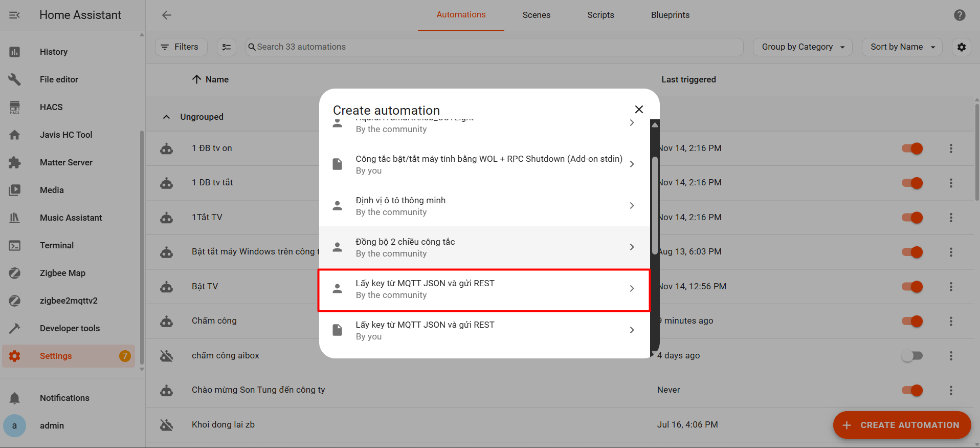Enable the 'chấm công aibox' automation toggle

(x=912, y=356)
